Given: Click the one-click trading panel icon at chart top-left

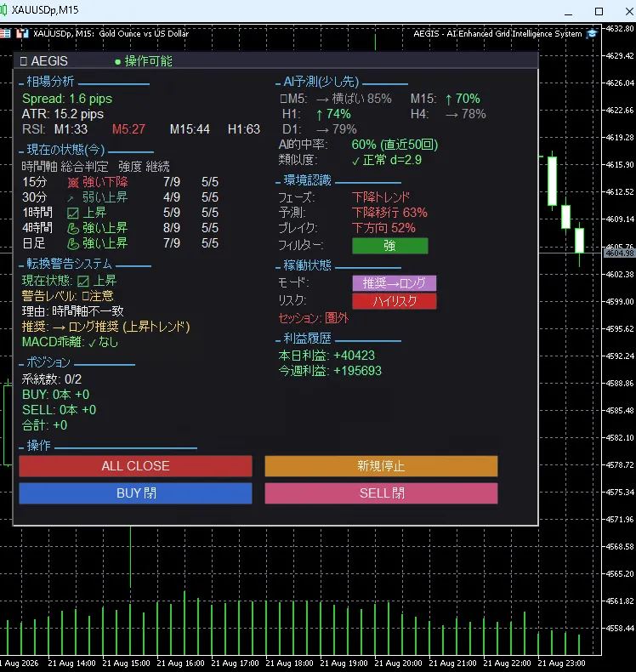Looking at the screenshot, I should click(5, 33).
